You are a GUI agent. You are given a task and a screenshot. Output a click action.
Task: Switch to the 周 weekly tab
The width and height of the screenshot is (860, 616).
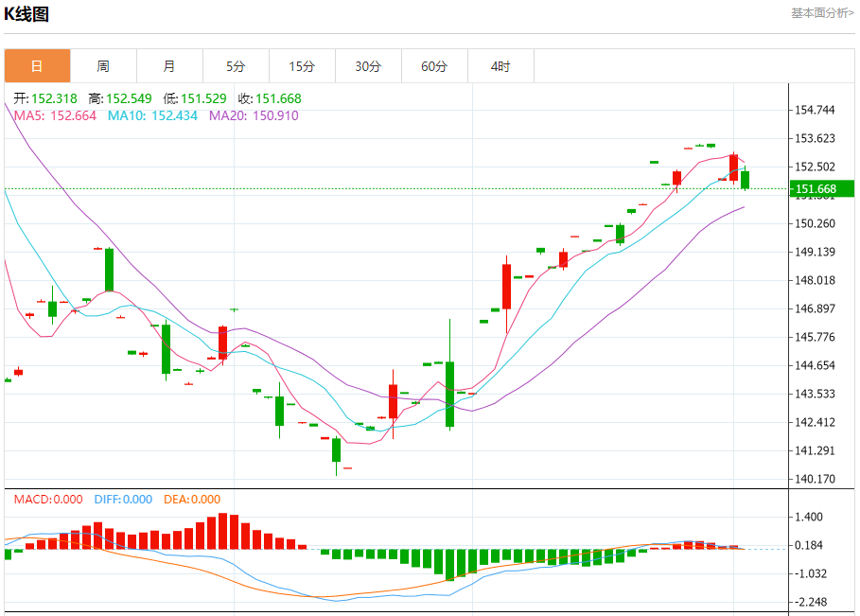[104, 66]
